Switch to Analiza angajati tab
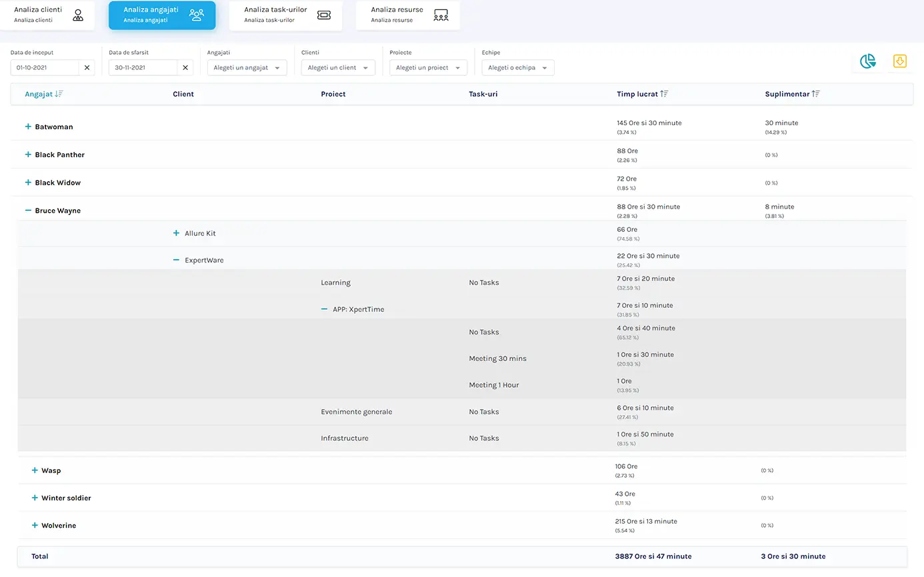Image resolution: width=924 pixels, height=577 pixels. click(162, 15)
